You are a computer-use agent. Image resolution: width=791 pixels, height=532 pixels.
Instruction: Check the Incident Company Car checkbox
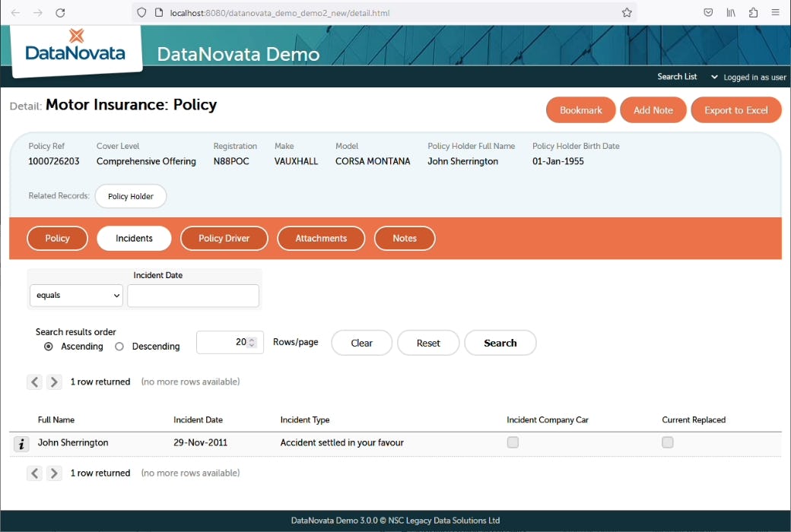tap(513, 442)
